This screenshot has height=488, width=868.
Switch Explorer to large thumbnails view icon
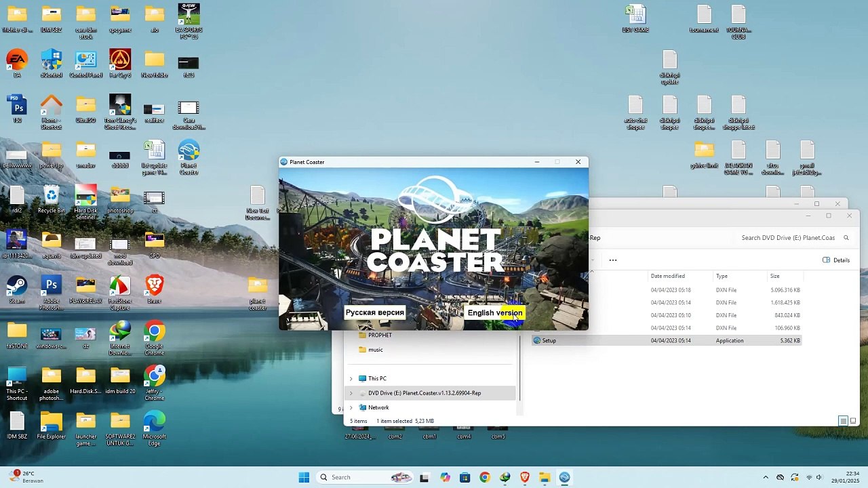tap(853, 421)
